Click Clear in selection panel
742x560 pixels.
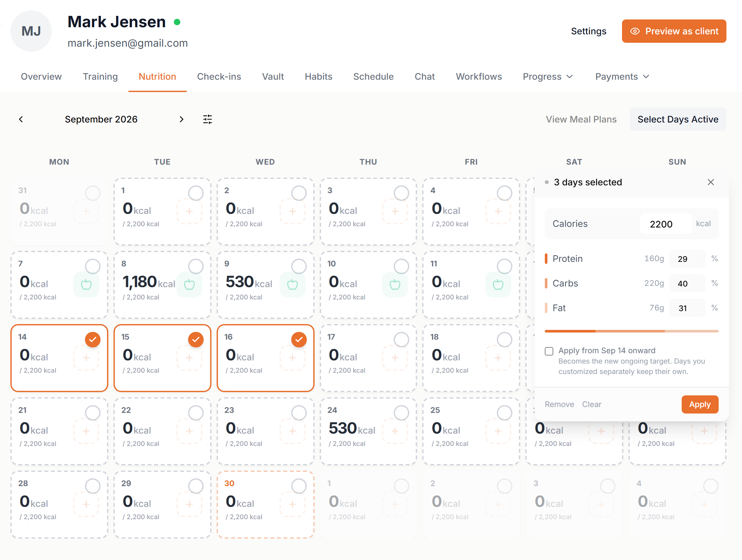click(592, 404)
